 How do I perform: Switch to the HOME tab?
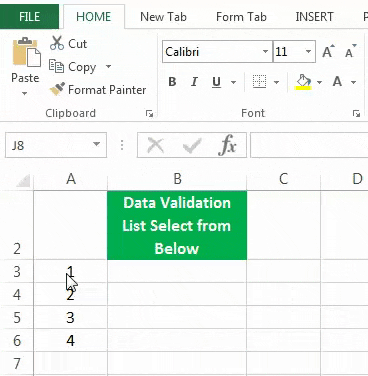pos(93,17)
